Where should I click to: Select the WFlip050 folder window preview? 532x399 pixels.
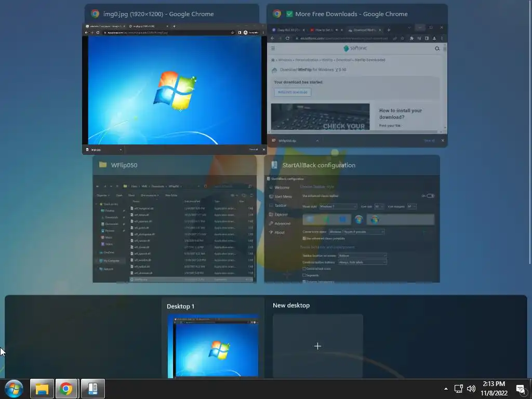(175, 229)
